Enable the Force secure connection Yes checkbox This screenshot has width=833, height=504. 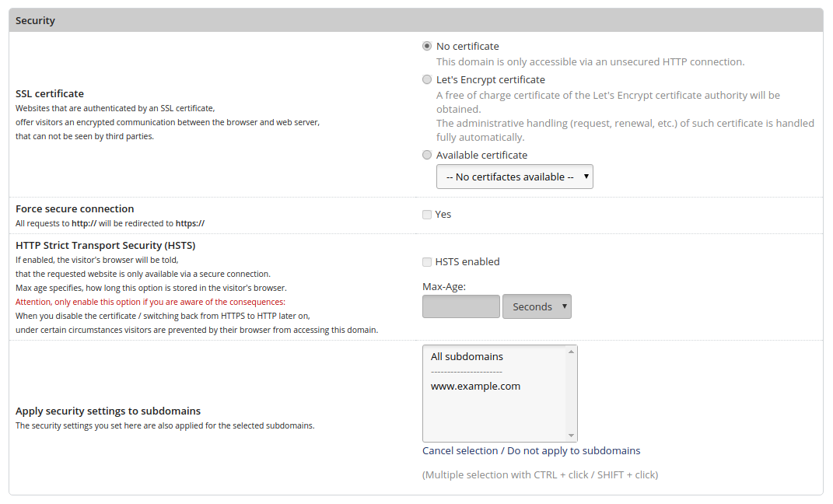[x=426, y=215]
